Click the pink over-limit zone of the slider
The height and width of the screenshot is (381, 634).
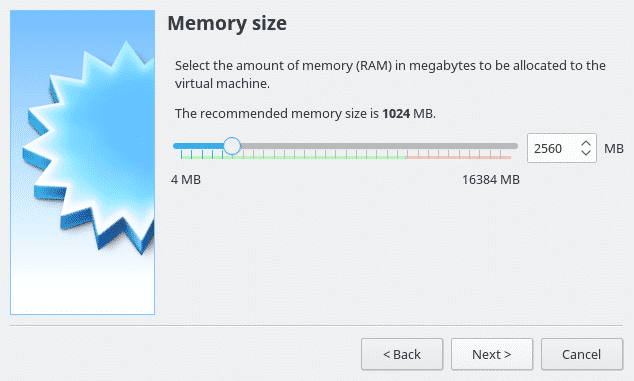(459, 157)
